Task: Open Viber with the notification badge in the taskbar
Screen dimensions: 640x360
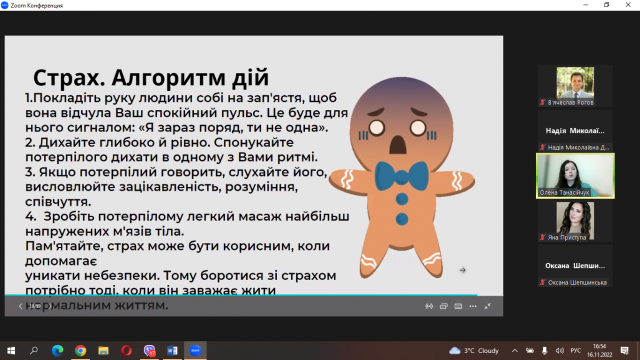Action: (x=149, y=351)
